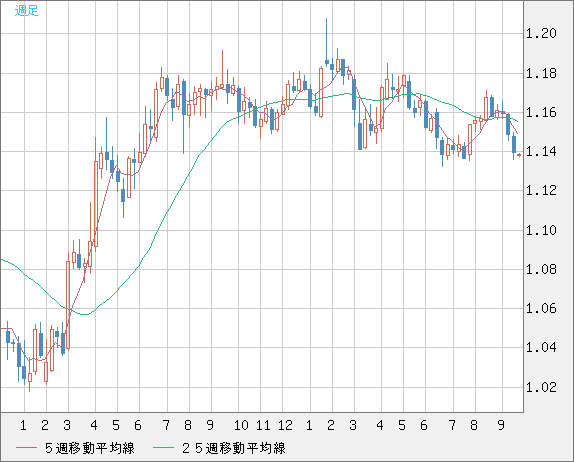Click the 1.04 price axis label
The height and width of the screenshot is (462, 574).
[x=541, y=347]
